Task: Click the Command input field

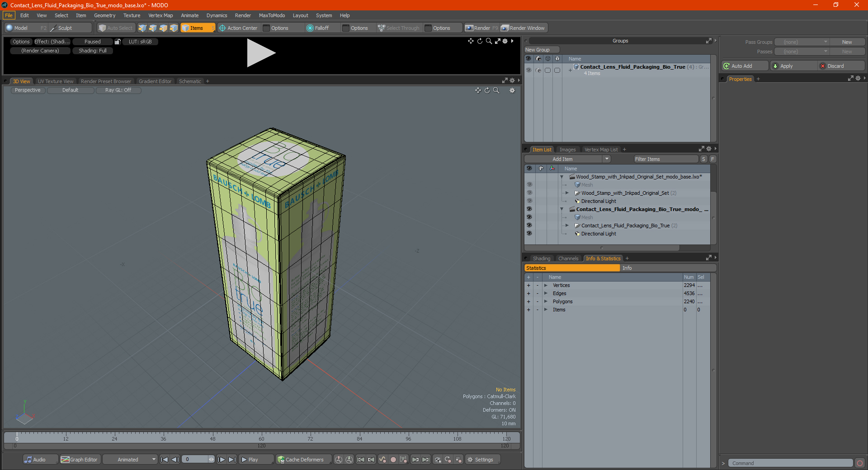Action: click(790, 463)
